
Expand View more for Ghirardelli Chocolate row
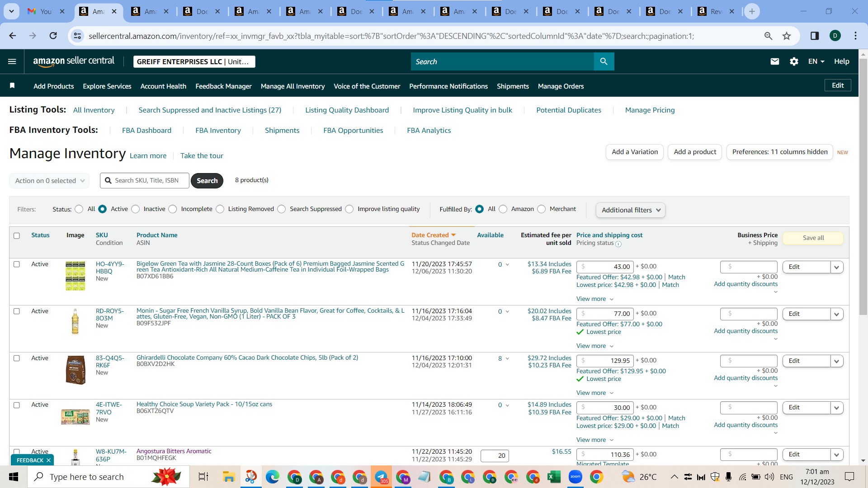595,393
